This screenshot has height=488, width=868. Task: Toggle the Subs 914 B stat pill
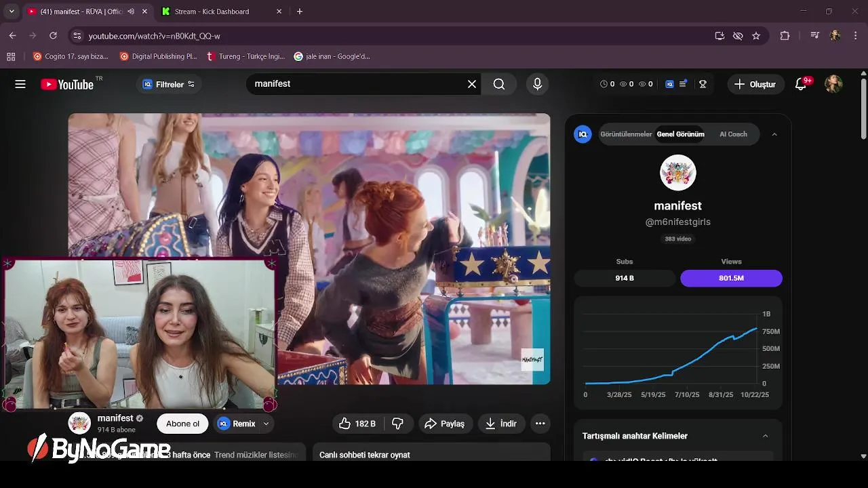click(625, 278)
